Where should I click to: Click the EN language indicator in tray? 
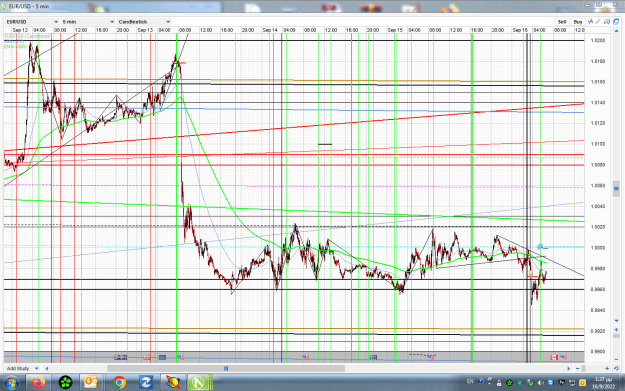tap(470, 381)
